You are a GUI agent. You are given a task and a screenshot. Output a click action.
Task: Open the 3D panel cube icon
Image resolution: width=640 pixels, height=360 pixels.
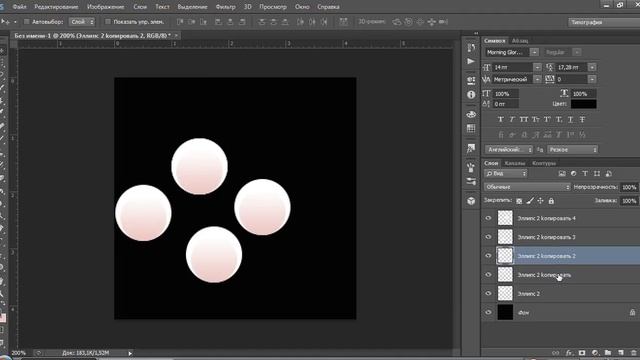point(471,201)
